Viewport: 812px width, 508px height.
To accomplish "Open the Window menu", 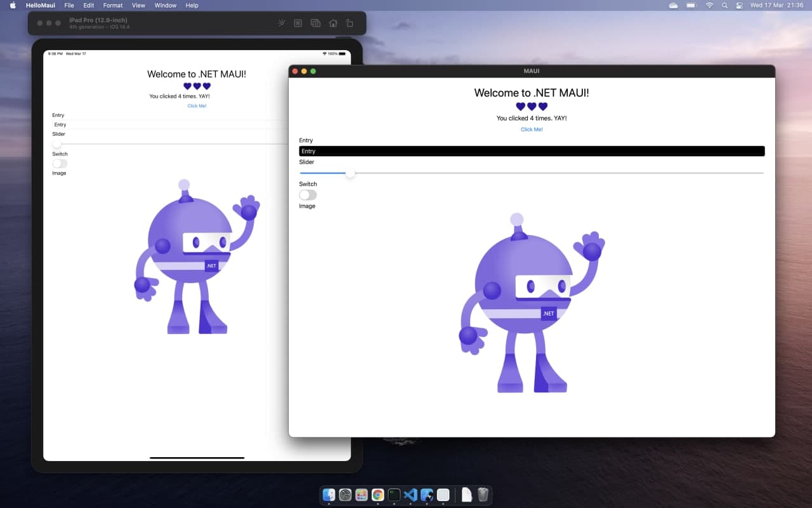I will pyautogui.click(x=166, y=5).
